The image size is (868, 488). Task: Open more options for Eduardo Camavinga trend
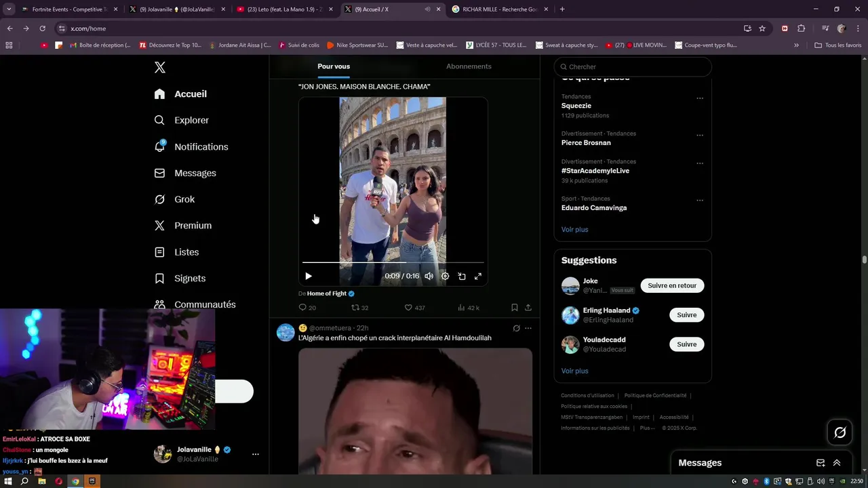tap(700, 201)
